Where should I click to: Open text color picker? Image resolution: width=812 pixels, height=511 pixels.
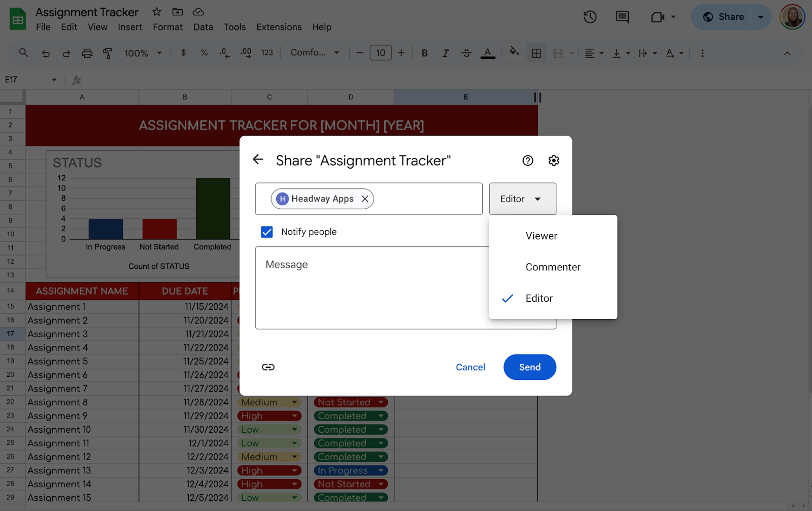[x=488, y=53]
